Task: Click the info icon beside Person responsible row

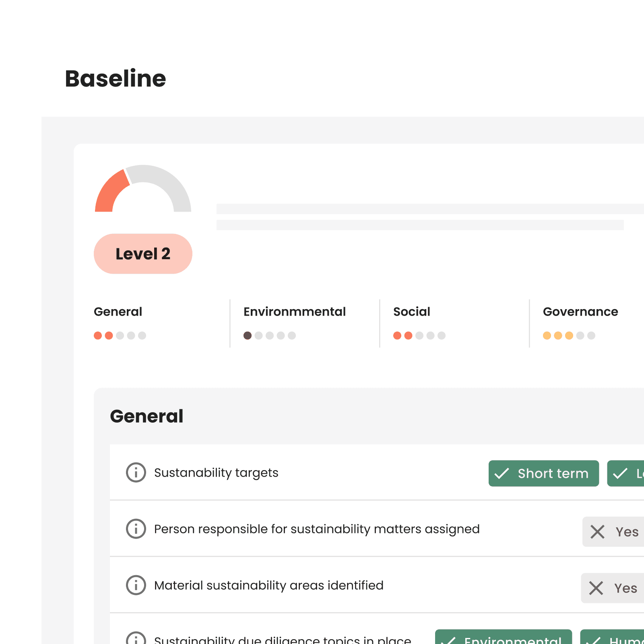Action: click(x=136, y=529)
